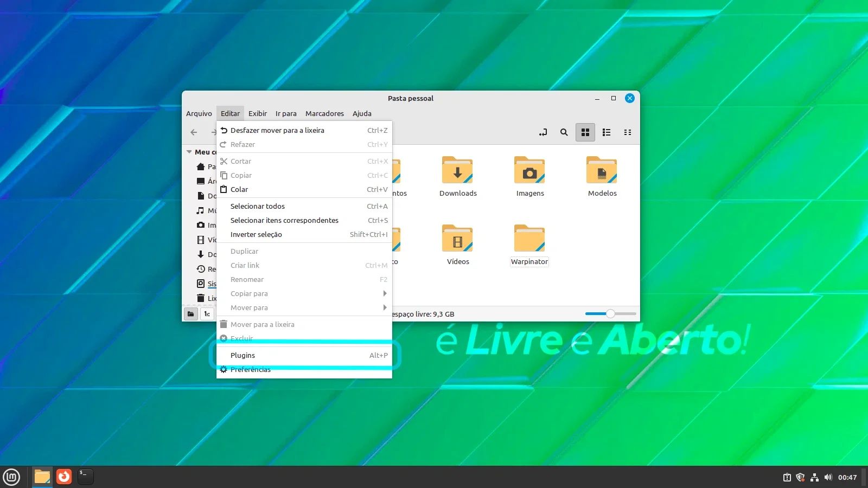Click the downloads arrow sidebar icon
This screenshot has width=868, height=488.
(x=201, y=254)
